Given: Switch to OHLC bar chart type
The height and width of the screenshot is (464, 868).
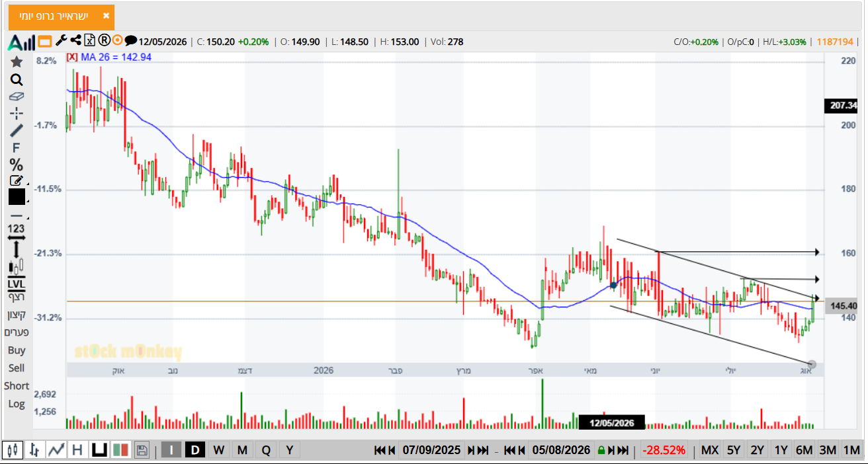Looking at the screenshot, I should tap(34, 450).
